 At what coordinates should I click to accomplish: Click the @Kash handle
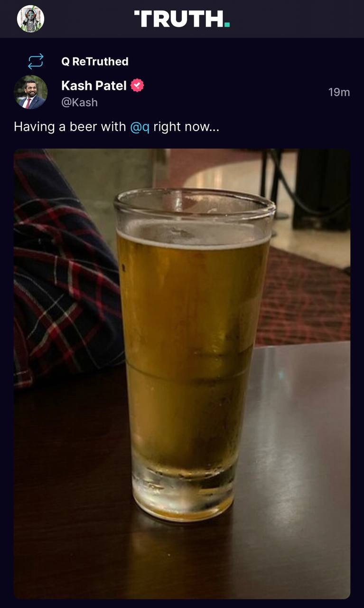click(x=79, y=102)
